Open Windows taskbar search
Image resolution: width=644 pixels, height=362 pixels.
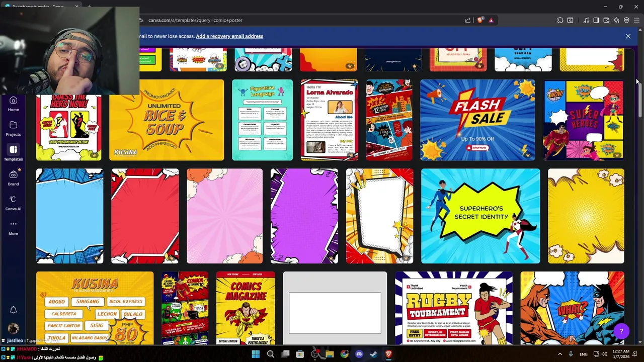click(271, 354)
